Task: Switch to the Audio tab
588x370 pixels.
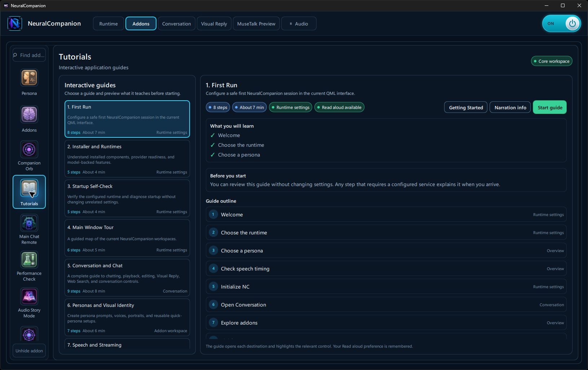Action: [x=299, y=24]
